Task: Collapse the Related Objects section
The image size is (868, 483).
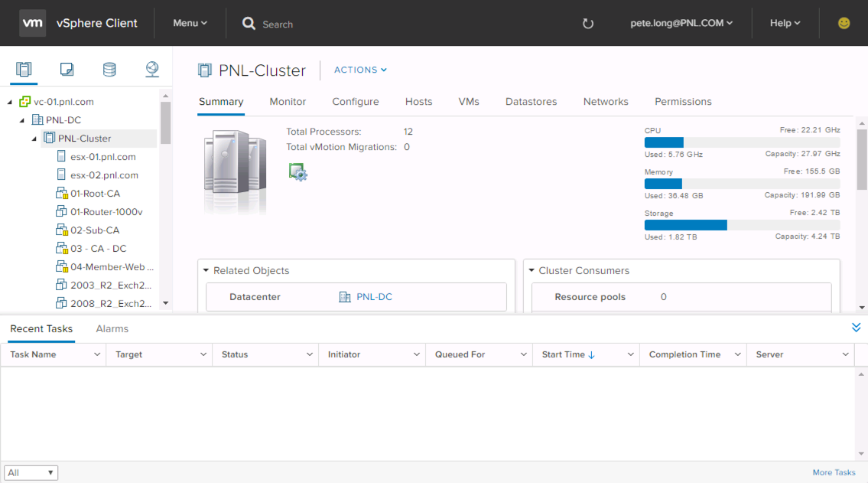Action: (x=206, y=270)
